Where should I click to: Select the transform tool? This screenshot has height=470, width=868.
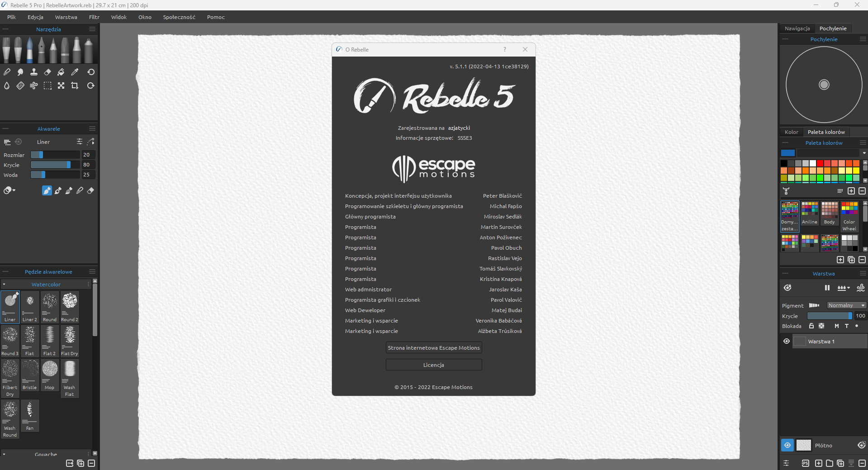pyautogui.click(x=61, y=85)
